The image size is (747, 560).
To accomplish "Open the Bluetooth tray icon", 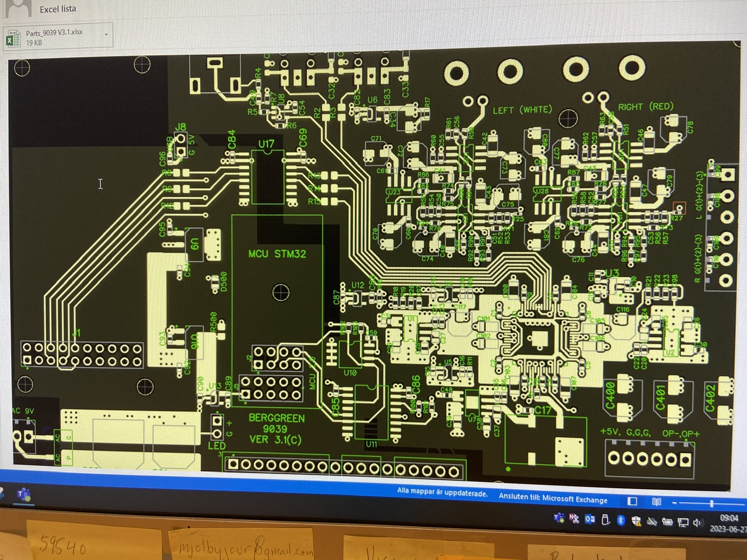I will tap(621, 520).
